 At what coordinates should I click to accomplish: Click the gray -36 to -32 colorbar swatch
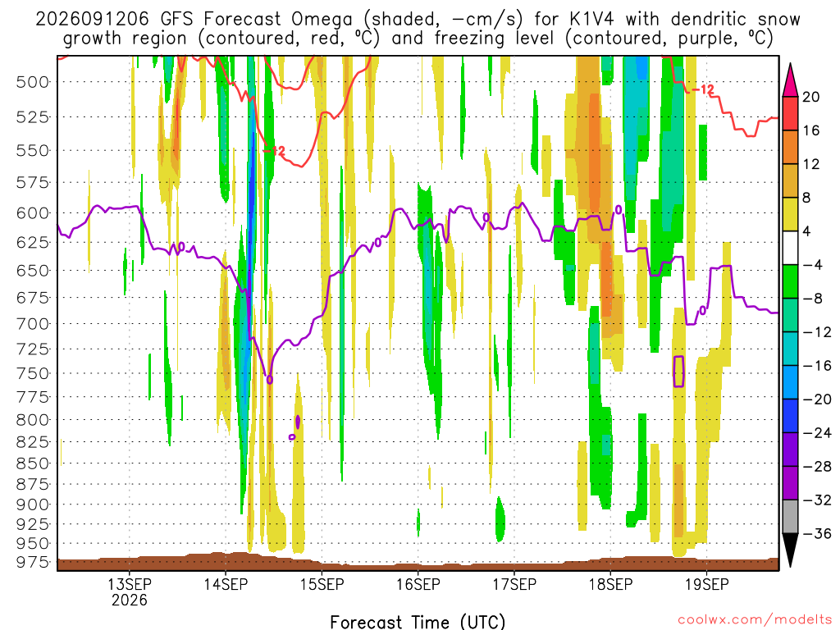click(790, 517)
